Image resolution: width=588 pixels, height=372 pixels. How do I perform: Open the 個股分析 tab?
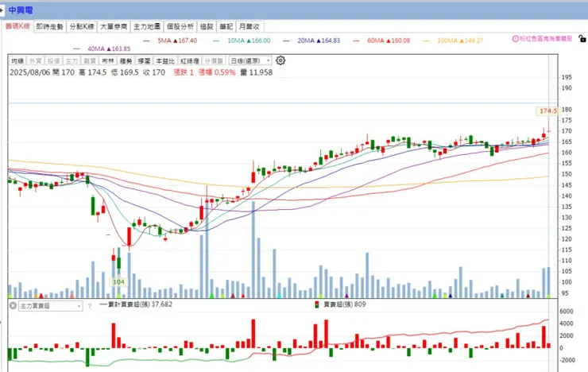point(180,26)
